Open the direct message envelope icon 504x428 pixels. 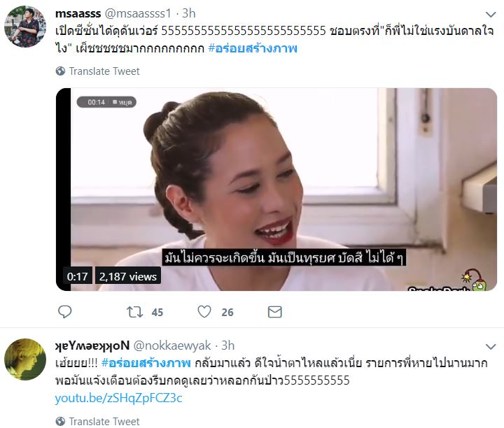click(275, 312)
